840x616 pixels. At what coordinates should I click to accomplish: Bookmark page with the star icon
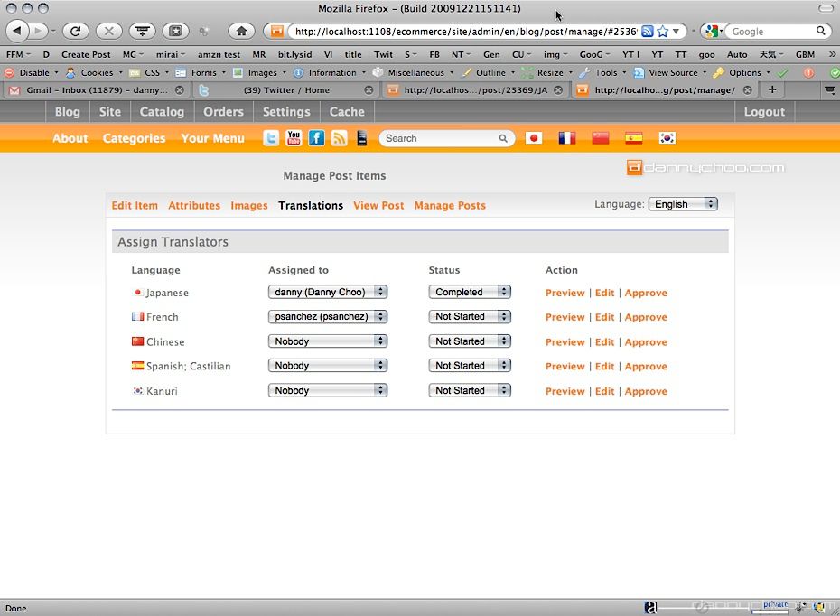click(x=662, y=31)
